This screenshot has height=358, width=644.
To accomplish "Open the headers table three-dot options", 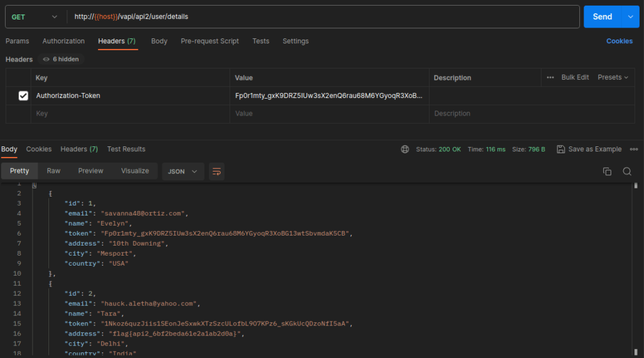I will [x=550, y=77].
